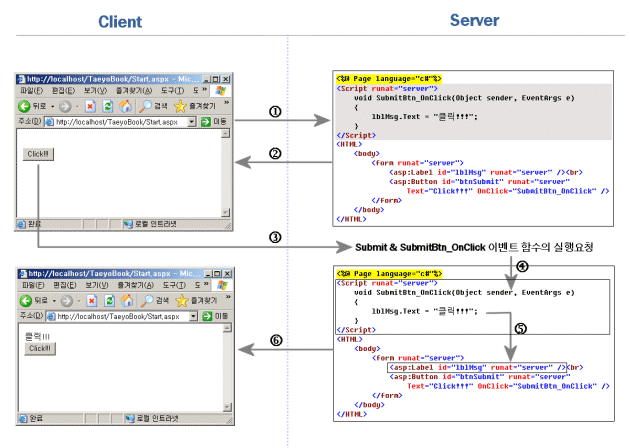Open 도구(T) menu in lower browser window
This screenshot has width=630, height=448.
tap(174, 285)
